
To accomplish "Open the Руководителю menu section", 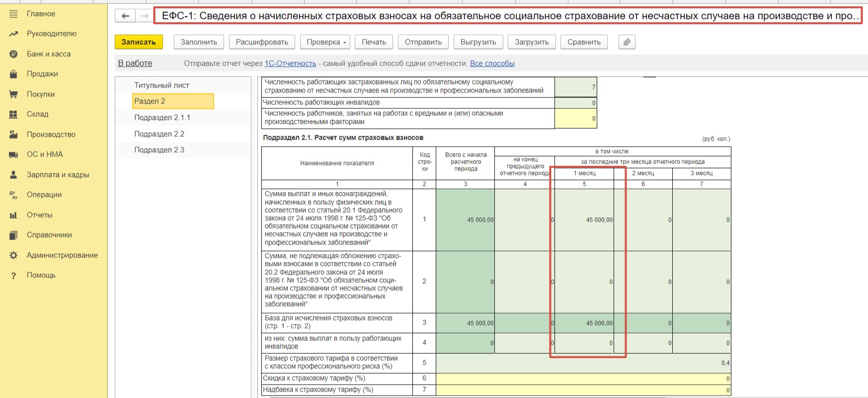I will (52, 34).
